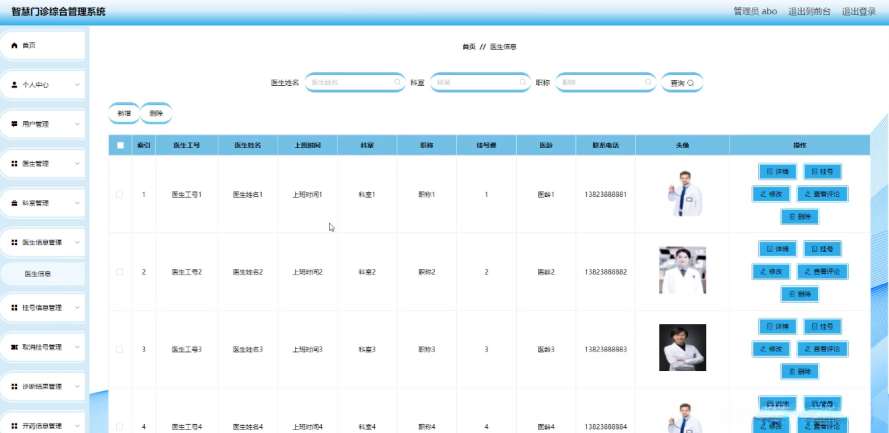Viewport: 889px width, 433px height.
Task: Check the checkbox for row 4
Action: (120, 427)
